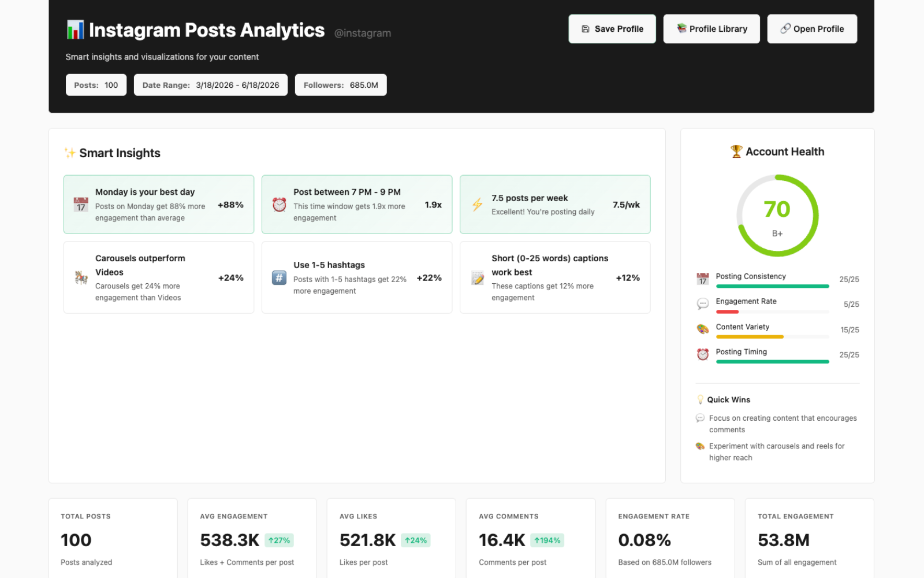Click the 0.08% engagement rate value
Viewport: 924px width, 578px height.
point(644,540)
